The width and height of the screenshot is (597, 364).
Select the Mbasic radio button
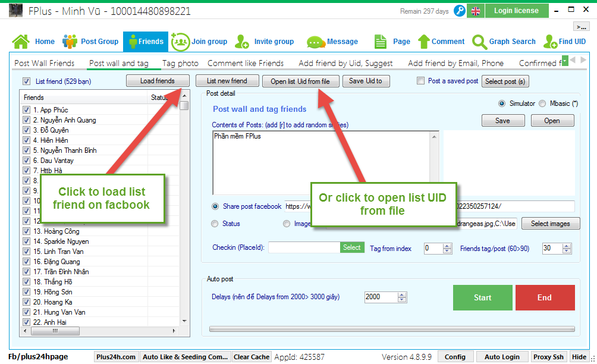coord(542,103)
